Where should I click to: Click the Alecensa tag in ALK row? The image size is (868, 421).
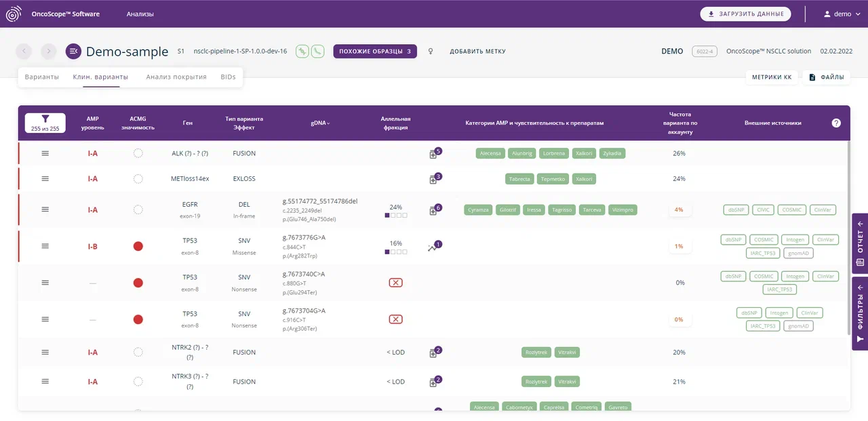click(490, 153)
